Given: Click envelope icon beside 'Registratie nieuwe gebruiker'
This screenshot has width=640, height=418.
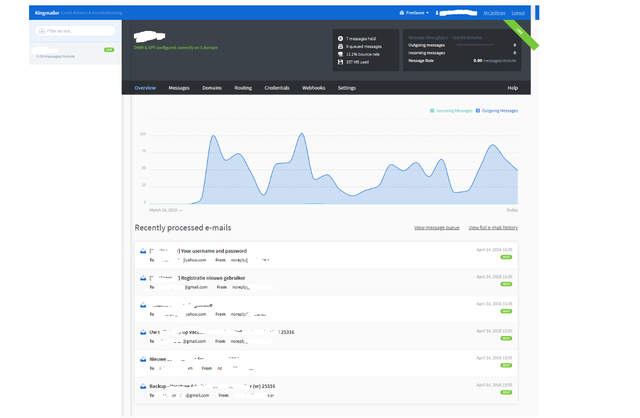Looking at the screenshot, I should coord(144,279).
